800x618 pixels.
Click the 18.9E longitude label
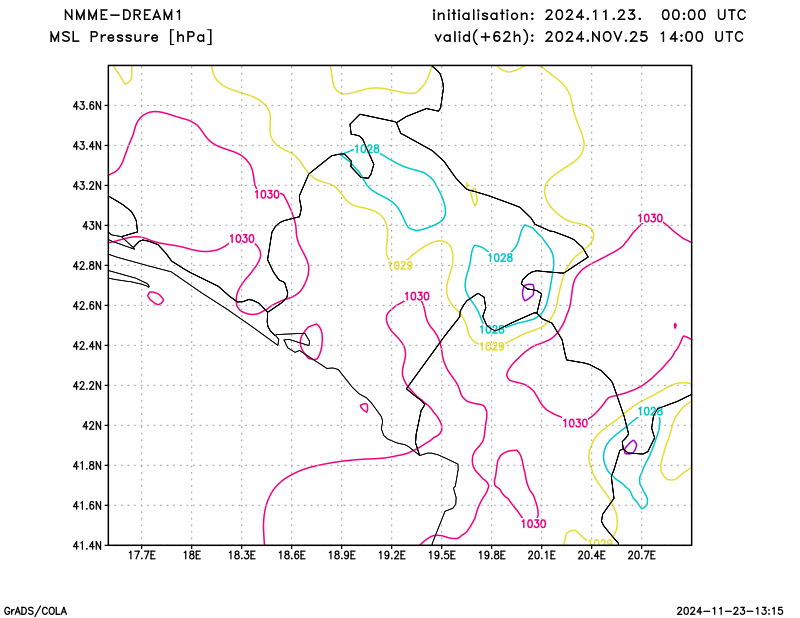[x=341, y=555]
